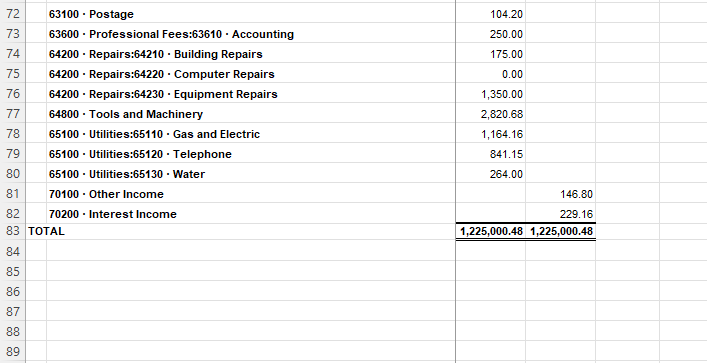Screen dimensions: 707x363
Task: Select the 65120 · Telephone account cell
Action: (251, 154)
